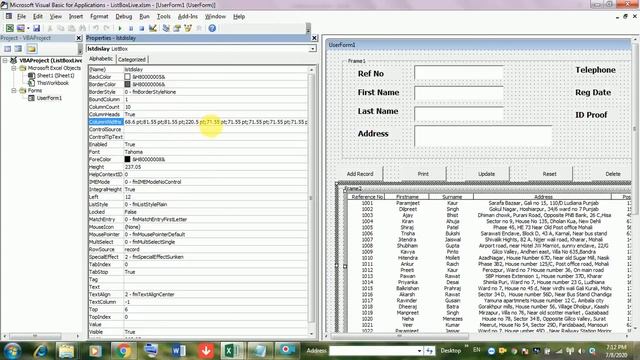640x360 pixels.
Task: Click the Last Name text box
Action: (459, 113)
